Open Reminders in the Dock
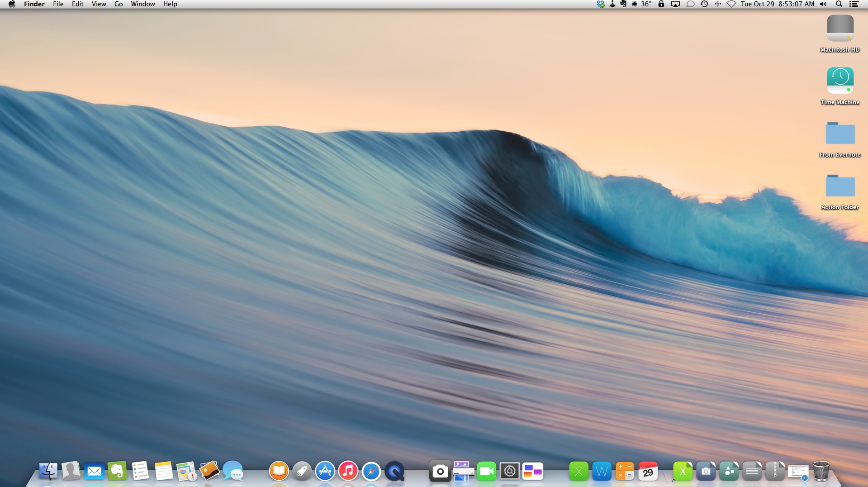 (140, 471)
